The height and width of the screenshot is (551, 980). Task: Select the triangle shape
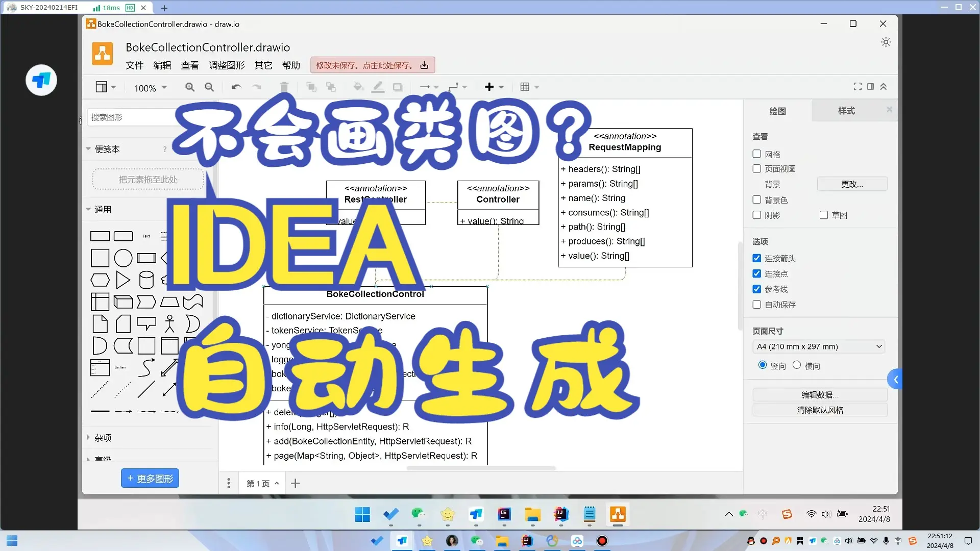123,280
